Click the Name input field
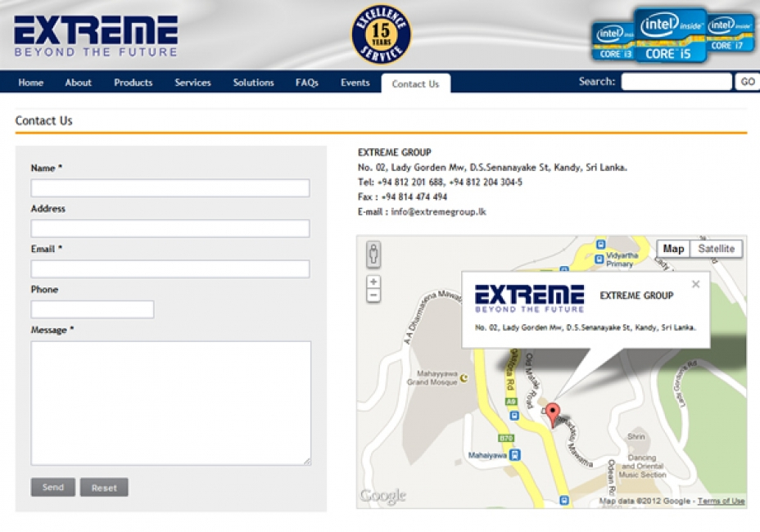 pos(170,188)
